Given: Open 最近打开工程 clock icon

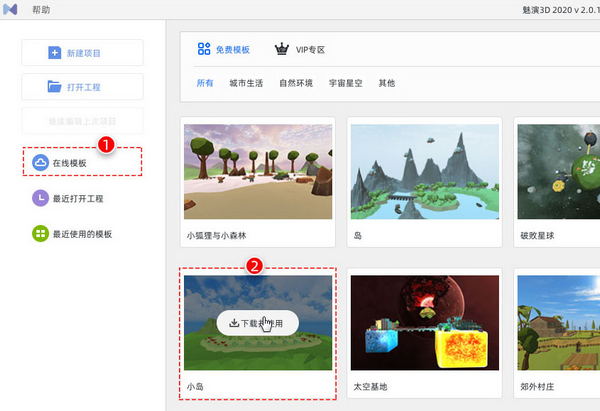Looking at the screenshot, I should (x=39, y=199).
